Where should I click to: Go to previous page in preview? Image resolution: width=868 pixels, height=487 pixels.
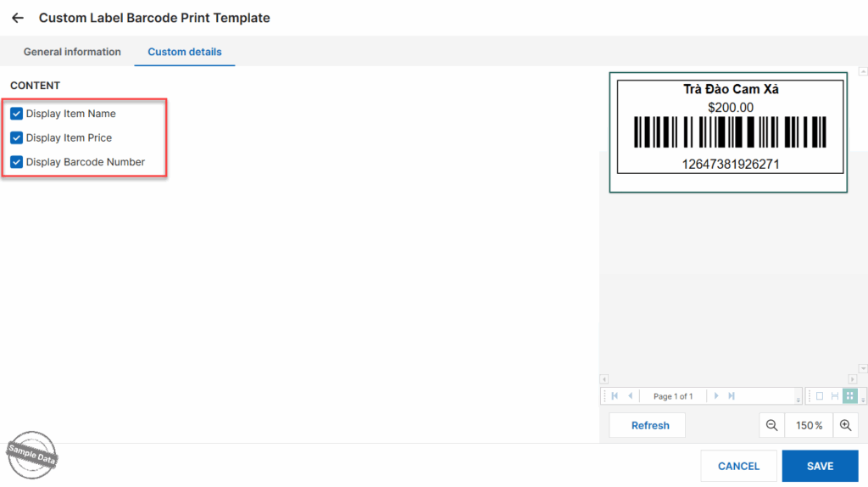[x=630, y=396]
